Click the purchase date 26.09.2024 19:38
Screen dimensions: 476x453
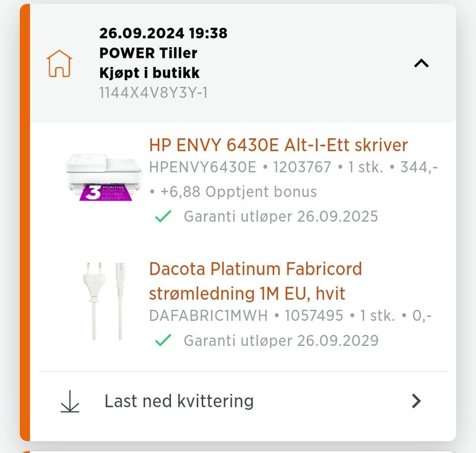[163, 33]
